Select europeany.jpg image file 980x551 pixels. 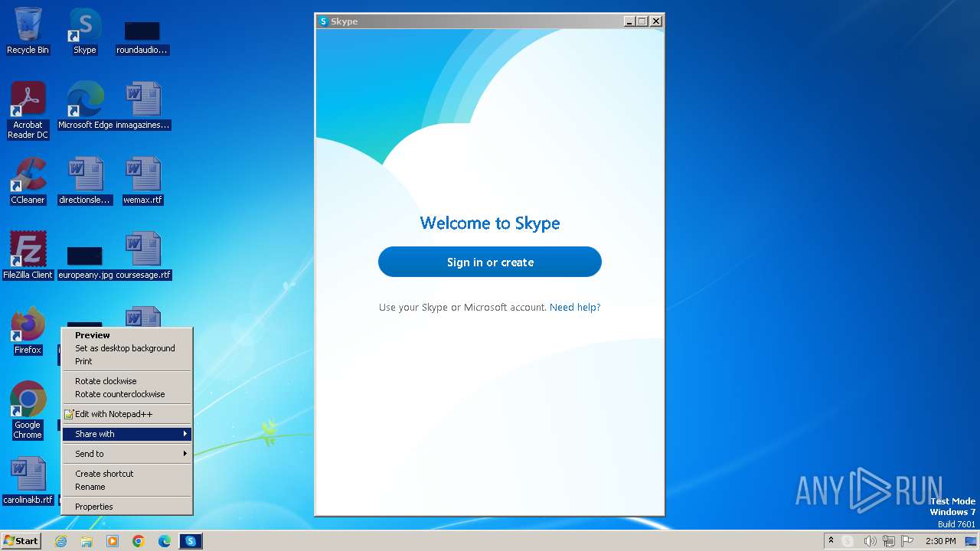click(x=84, y=262)
